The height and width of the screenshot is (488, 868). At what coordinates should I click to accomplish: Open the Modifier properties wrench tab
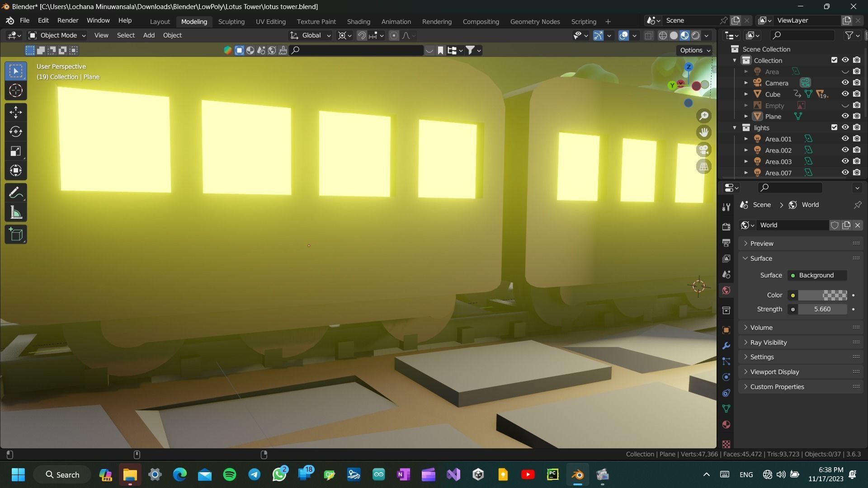(x=726, y=346)
